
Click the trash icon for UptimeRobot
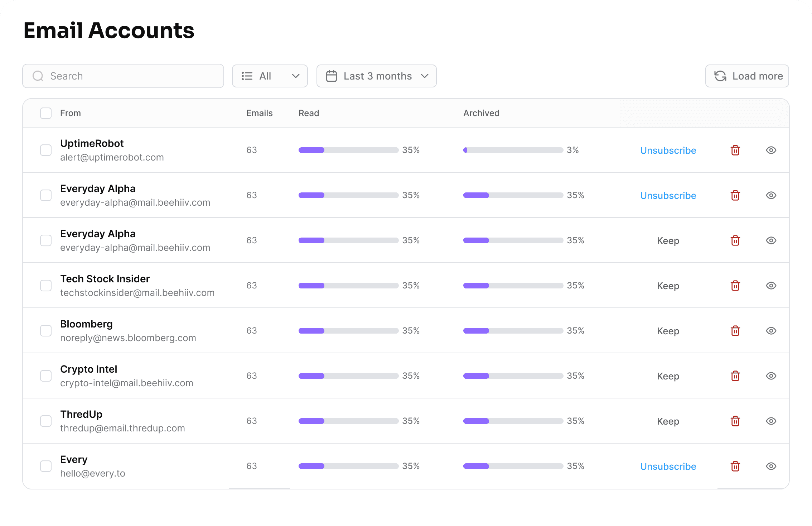pos(735,150)
